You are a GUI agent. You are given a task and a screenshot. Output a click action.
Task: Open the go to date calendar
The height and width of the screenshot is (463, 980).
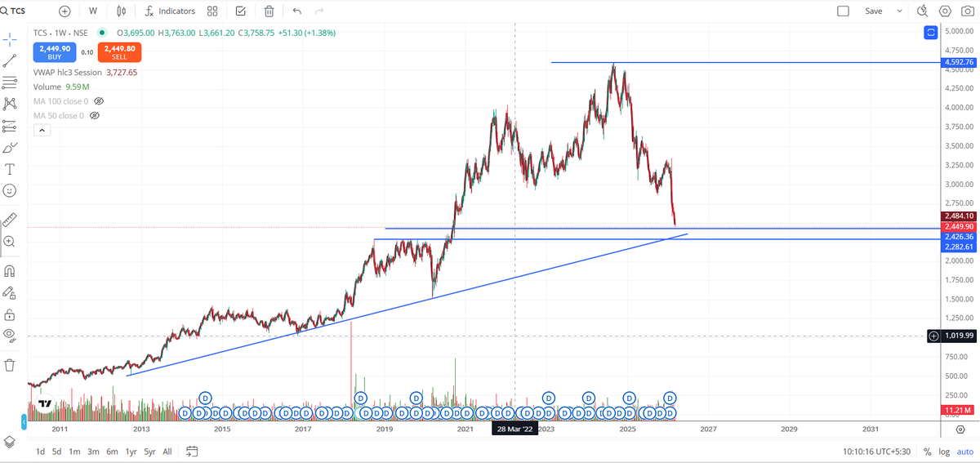click(193, 451)
